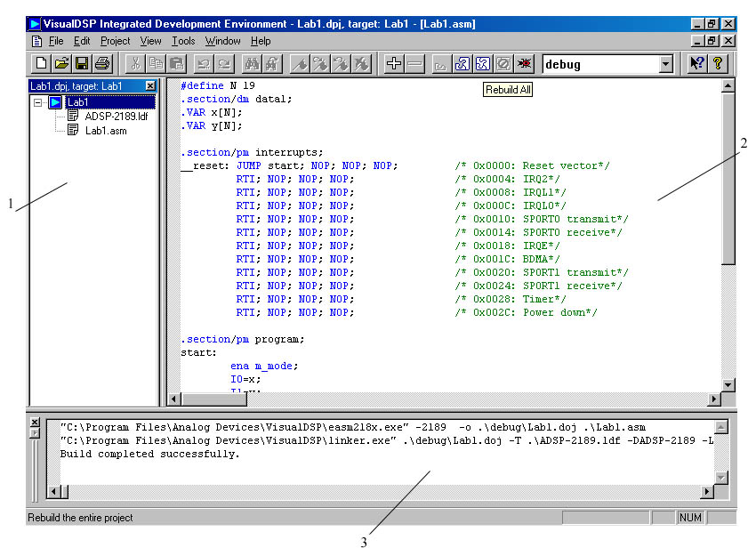Select Lab1.asm in the project tree

[106, 131]
